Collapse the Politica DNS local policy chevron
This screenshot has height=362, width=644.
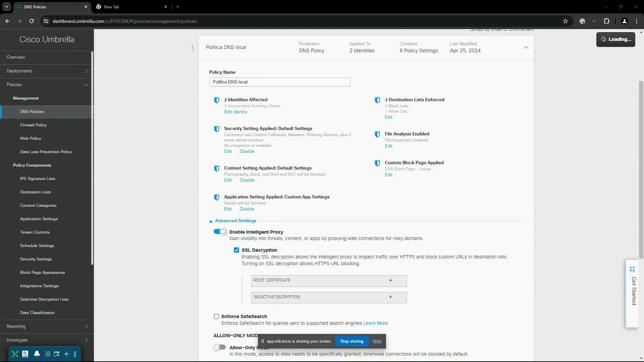point(526,48)
